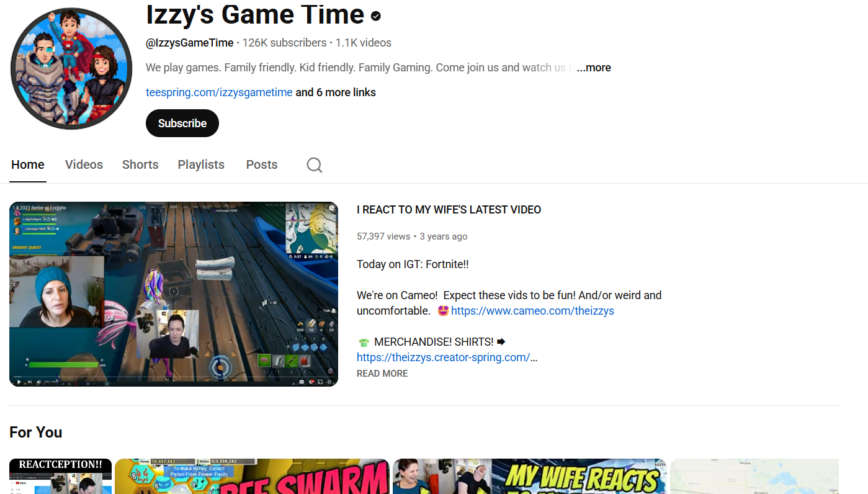Go to the Playlists tab

[x=201, y=164]
